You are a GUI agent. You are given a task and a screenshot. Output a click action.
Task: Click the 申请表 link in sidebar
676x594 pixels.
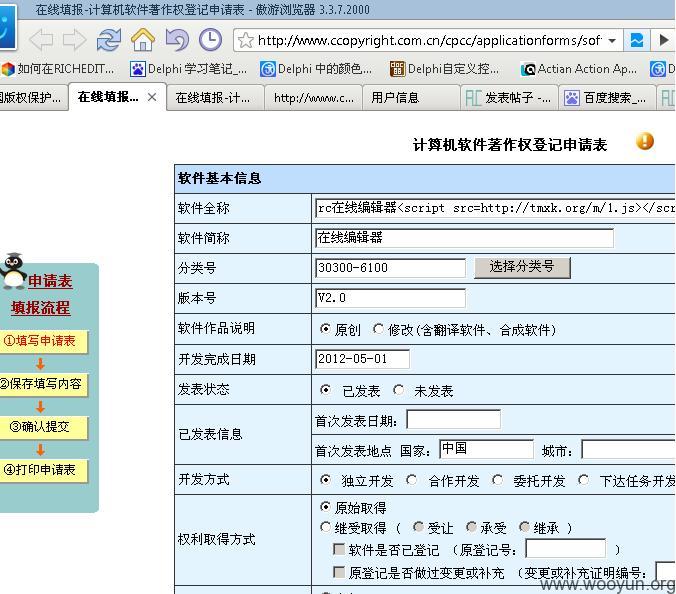tap(50, 281)
